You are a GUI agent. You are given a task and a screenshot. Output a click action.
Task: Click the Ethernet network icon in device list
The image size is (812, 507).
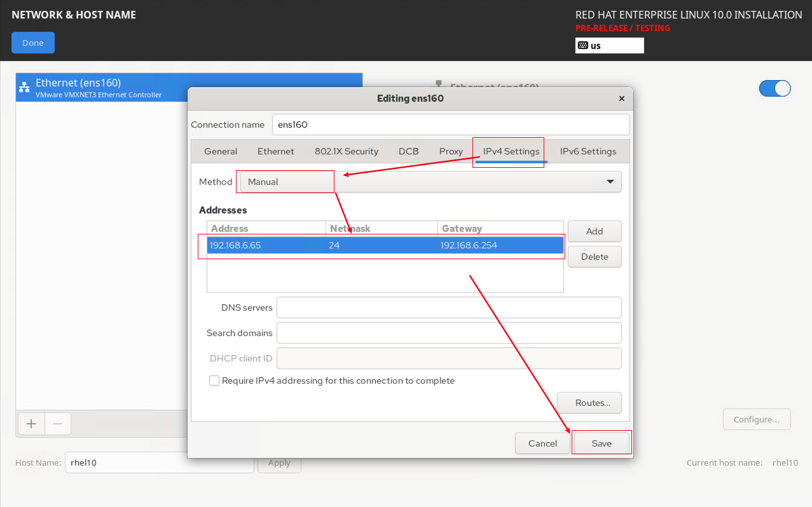(x=25, y=88)
